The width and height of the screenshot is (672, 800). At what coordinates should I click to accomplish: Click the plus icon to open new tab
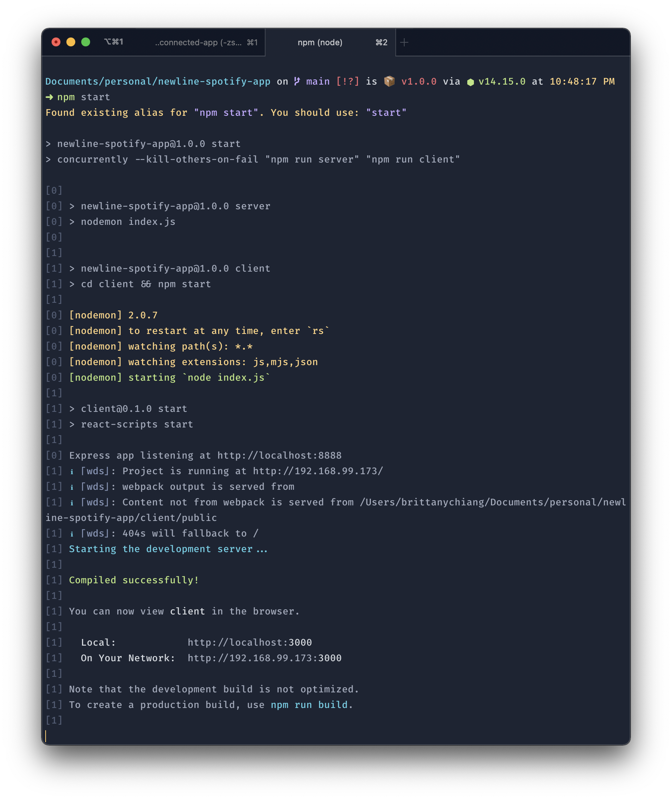click(x=404, y=42)
